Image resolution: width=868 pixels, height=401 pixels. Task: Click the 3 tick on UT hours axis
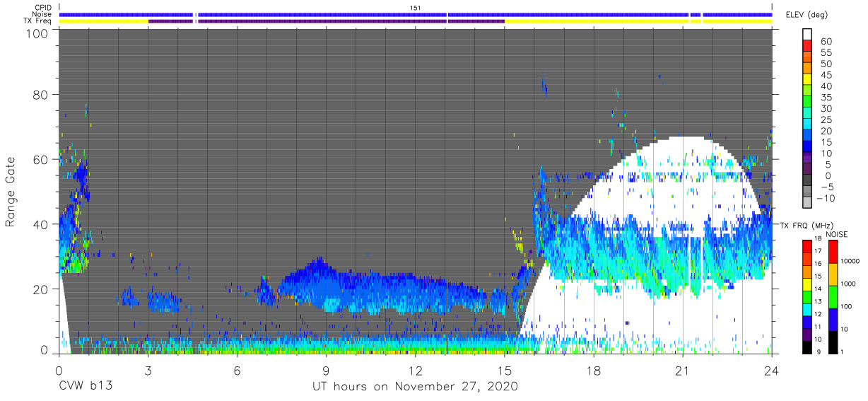(148, 370)
